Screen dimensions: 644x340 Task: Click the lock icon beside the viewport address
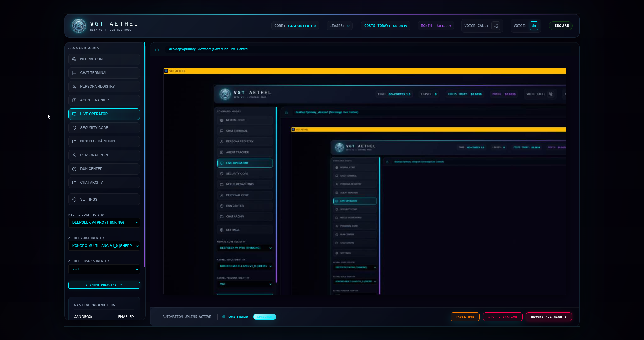157,49
